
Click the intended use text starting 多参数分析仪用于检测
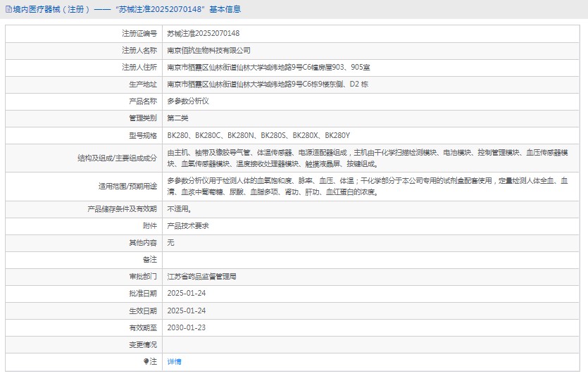[368, 187]
